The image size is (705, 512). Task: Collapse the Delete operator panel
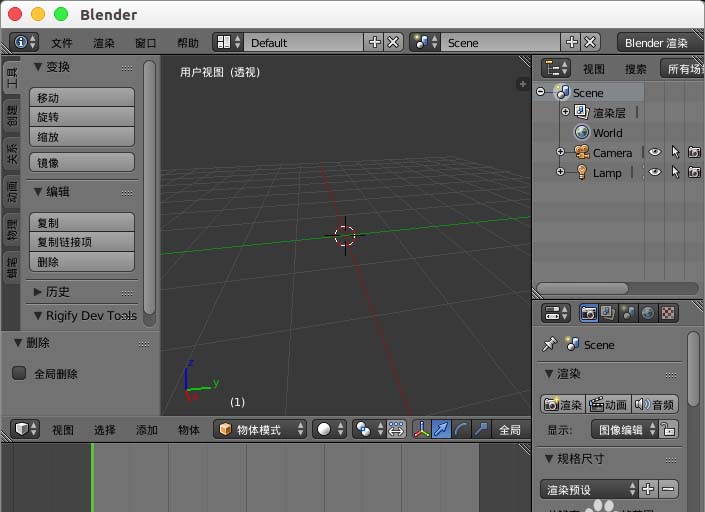click(x=18, y=343)
